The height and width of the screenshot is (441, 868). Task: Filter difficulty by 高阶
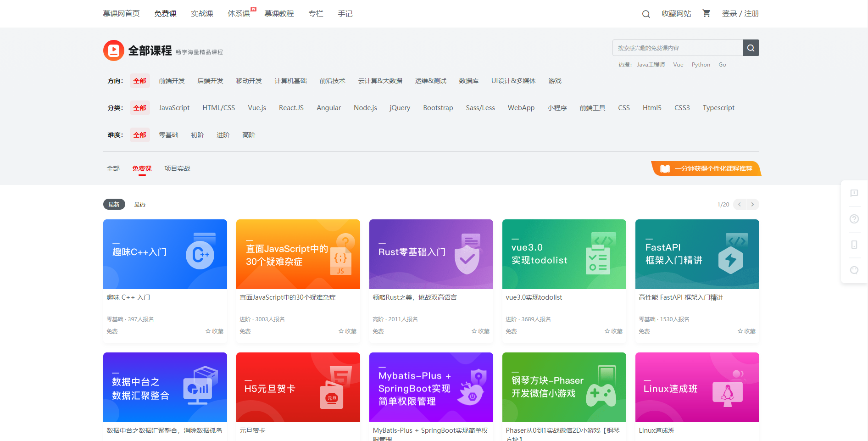point(249,135)
